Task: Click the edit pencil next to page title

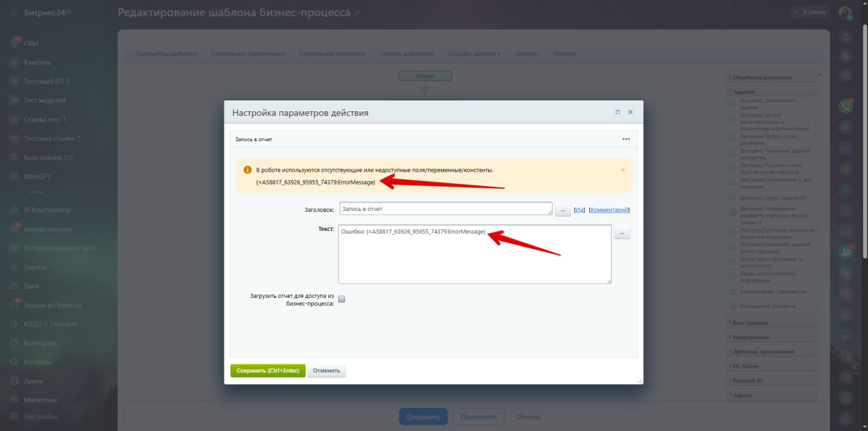Action: tap(357, 13)
